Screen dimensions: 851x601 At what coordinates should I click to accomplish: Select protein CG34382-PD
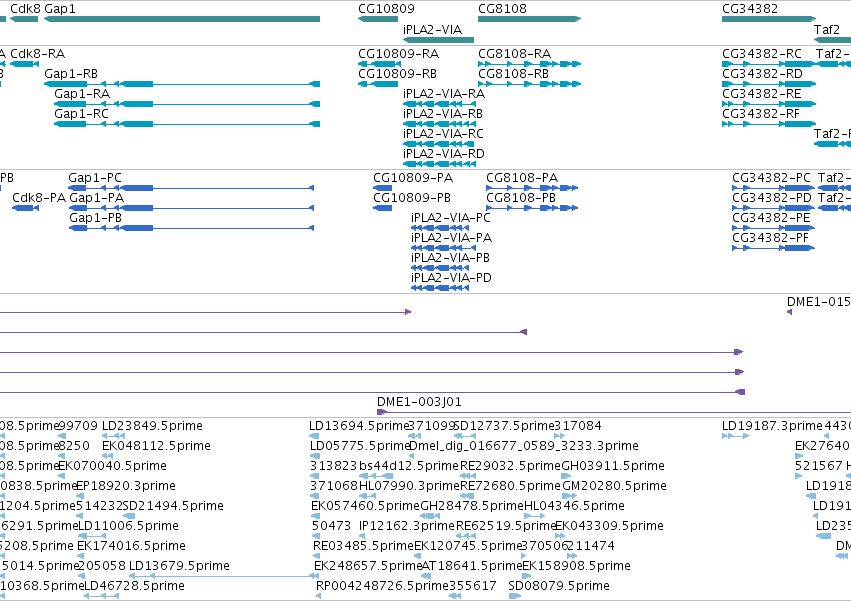click(x=773, y=208)
